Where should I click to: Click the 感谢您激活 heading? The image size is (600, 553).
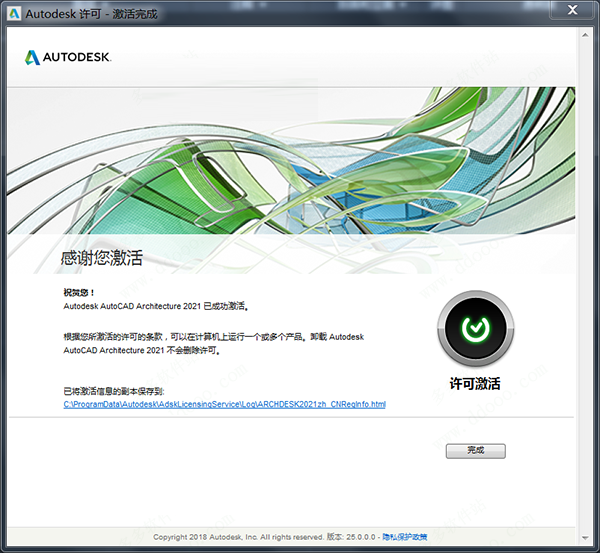click(102, 258)
